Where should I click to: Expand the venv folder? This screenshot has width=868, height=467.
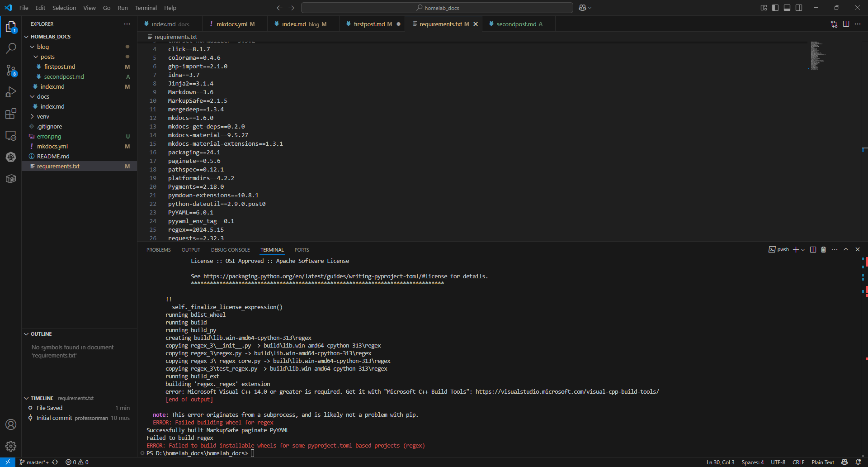[43, 116]
